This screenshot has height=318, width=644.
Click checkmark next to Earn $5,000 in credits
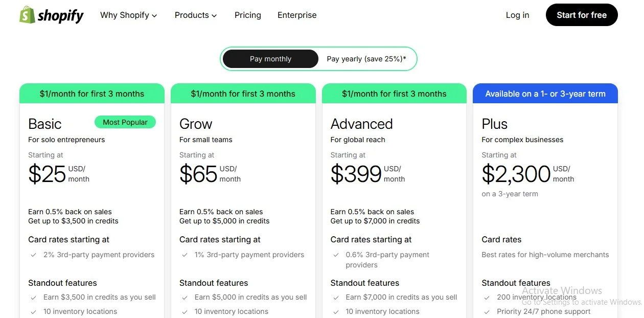point(185,298)
